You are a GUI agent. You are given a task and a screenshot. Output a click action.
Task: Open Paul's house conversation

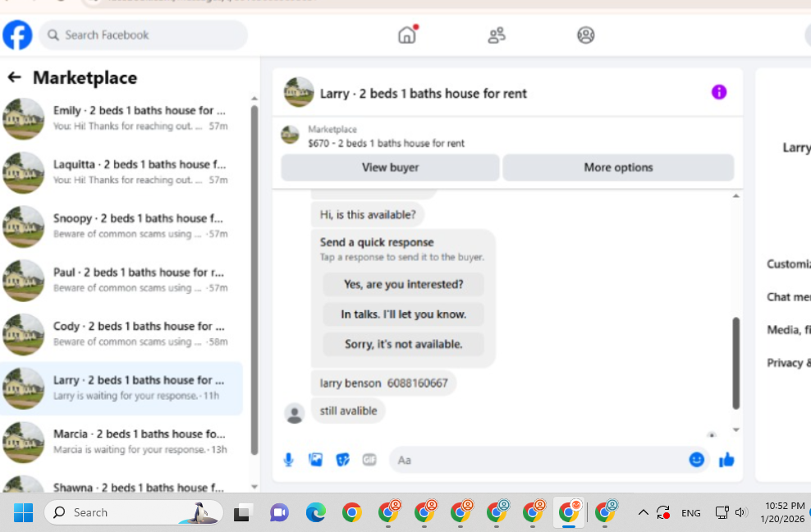point(122,280)
